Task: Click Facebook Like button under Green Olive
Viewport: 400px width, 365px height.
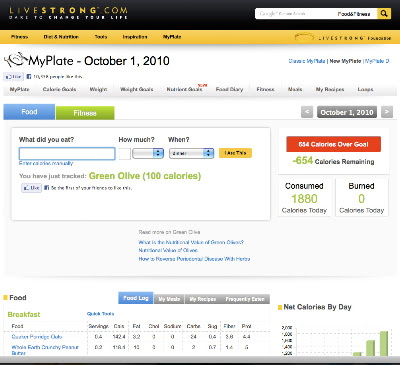Action: pos(31,188)
